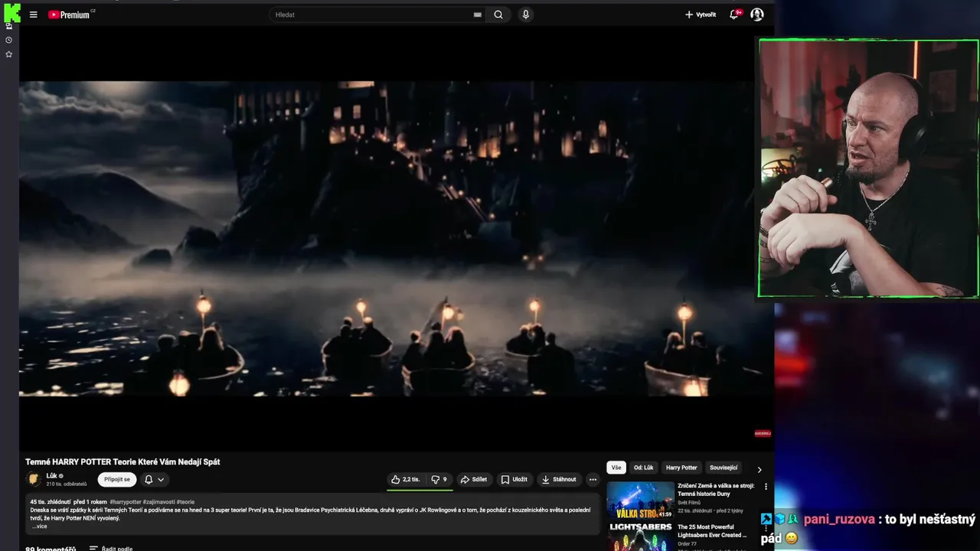Save the video with Uložit
The width and height of the screenshot is (980, 551).
[514, 480]
